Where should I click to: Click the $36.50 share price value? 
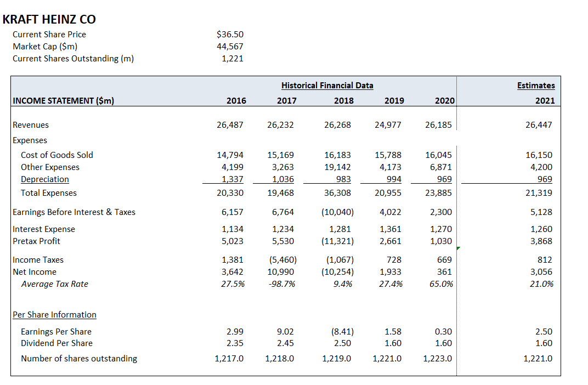(x=230, y=34)
